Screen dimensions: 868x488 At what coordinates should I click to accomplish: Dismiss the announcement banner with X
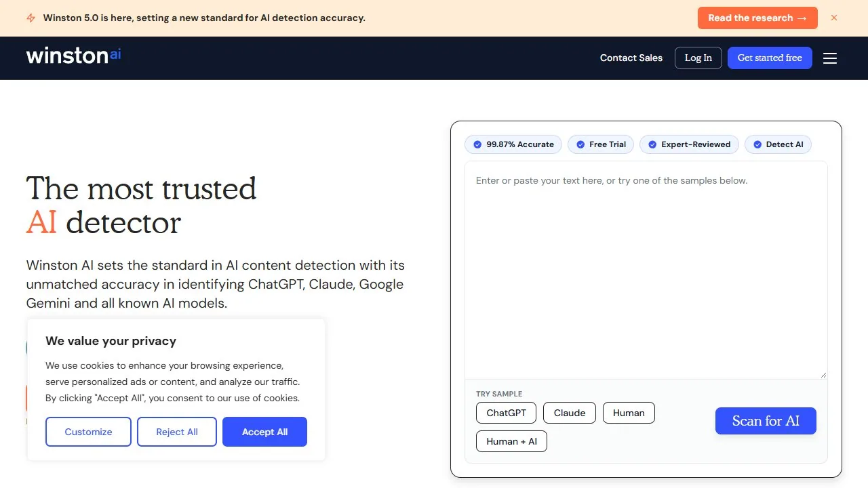[834, 18]
